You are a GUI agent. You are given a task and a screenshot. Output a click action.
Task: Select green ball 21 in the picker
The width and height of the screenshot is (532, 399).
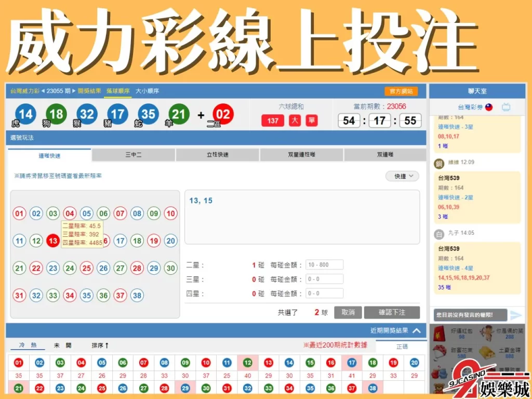click(19, 268)
